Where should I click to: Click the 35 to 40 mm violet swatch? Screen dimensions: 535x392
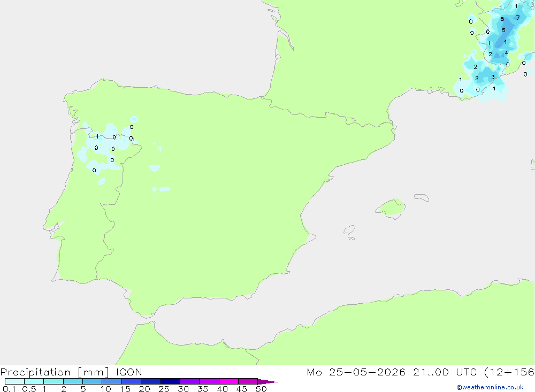coord(209,381)
